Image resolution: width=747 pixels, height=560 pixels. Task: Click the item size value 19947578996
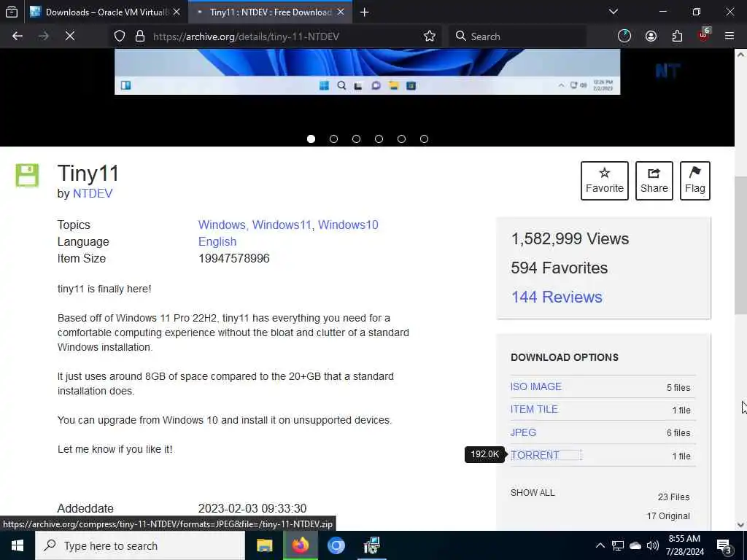tap(234, 259)
